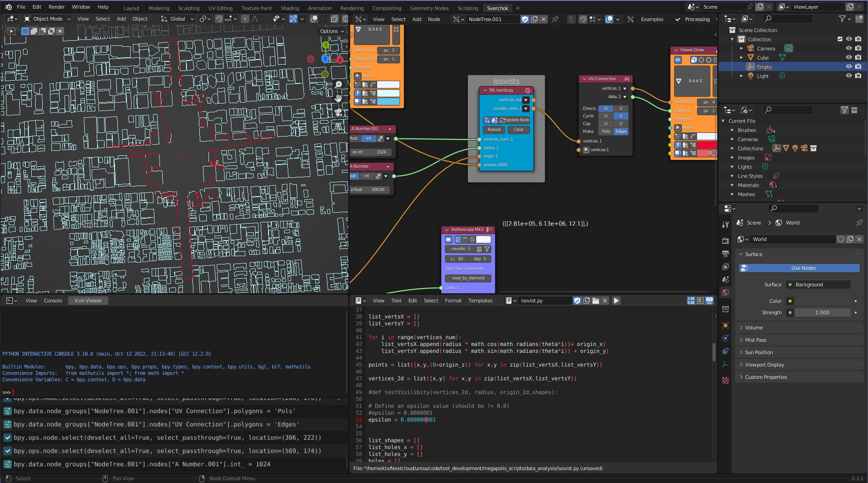The width and height of the screenshot is (868, 483).
Task: Toggle the Processing checkbox in the node editor
Action: point(678,19)
